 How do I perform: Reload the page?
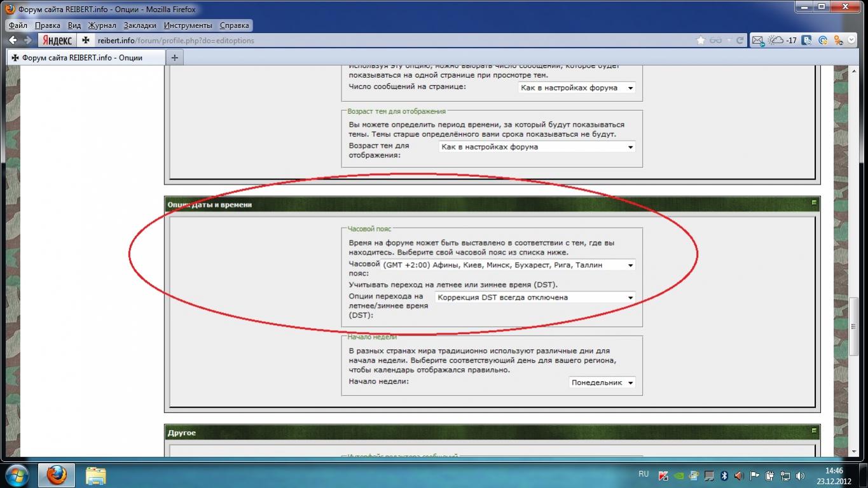tap(740, 40)
